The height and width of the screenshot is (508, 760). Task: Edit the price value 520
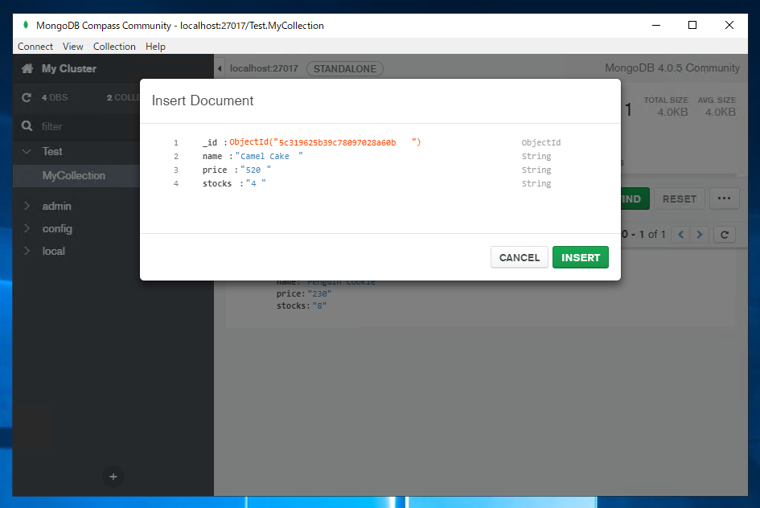pyautogui.click(x=255, y=170)
